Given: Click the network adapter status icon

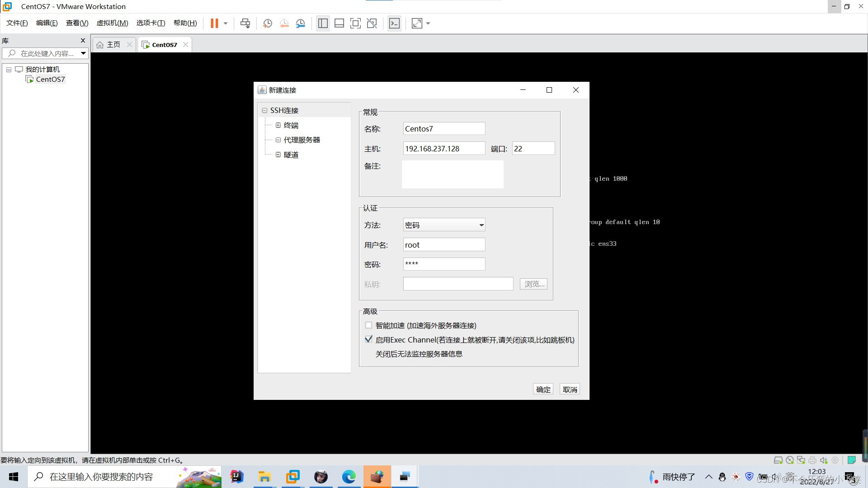Looking at the screenshot, I should pos(801,460).
